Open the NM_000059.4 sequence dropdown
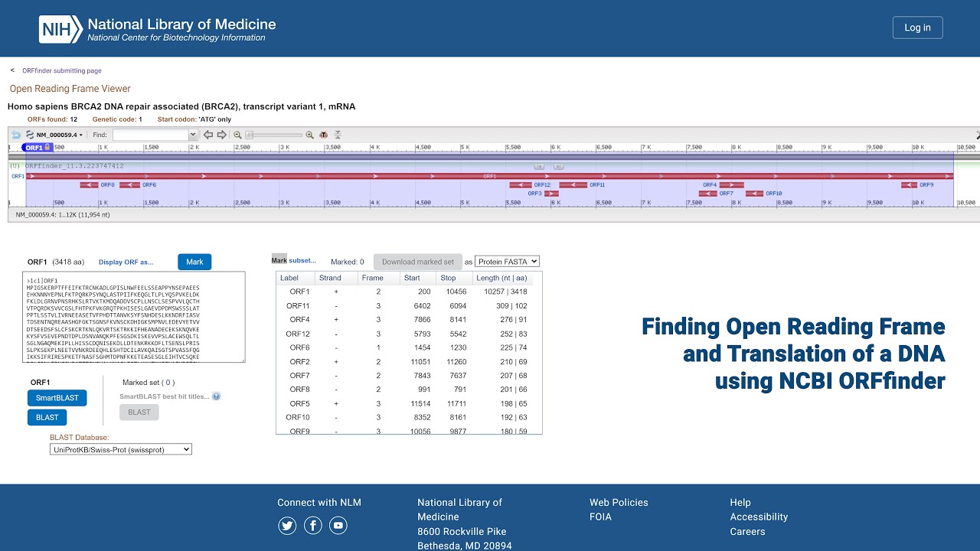 [54, 135]
